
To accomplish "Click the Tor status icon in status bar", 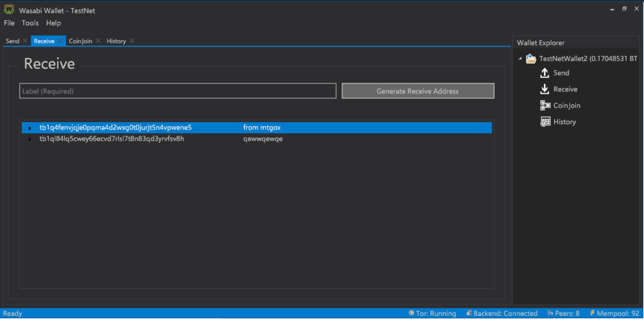I will click(x=411, y=313).
